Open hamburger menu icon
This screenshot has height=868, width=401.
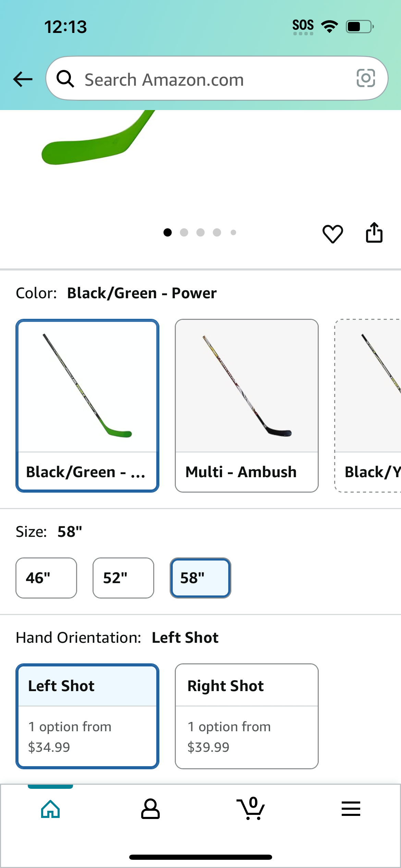pyautogui.click(x=351, y=809)
